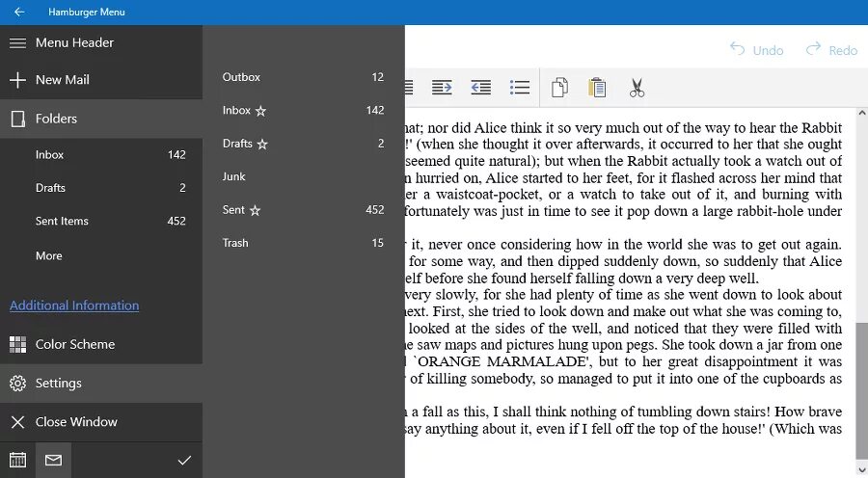Click the Trash count 15
The width and height of the screenshot is (868, 478).
[x=377, y=243]
